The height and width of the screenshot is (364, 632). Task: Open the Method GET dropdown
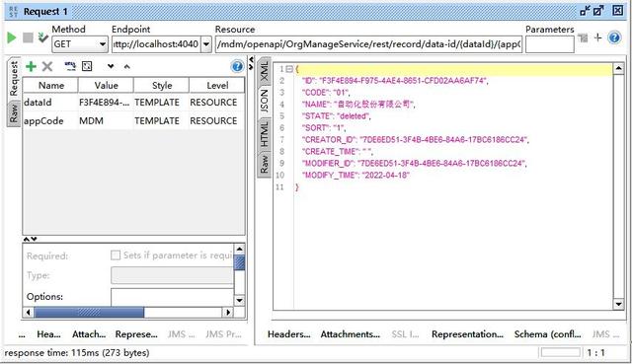[80, 43]
